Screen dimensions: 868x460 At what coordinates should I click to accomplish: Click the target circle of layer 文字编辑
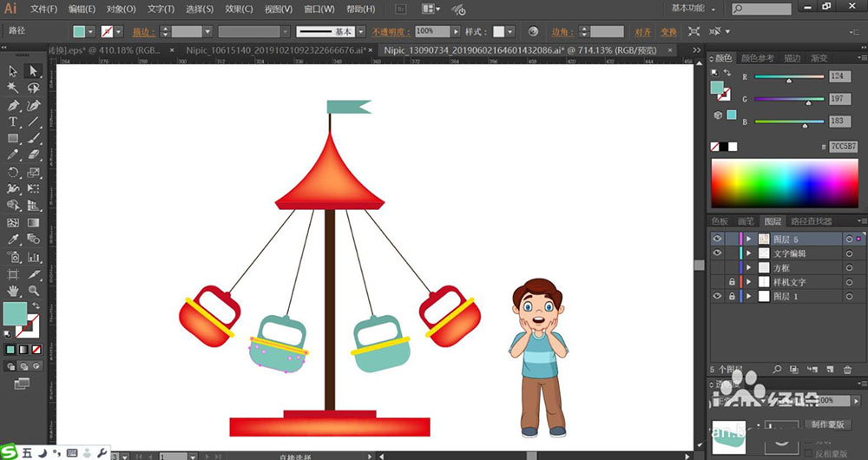(849, 253)
